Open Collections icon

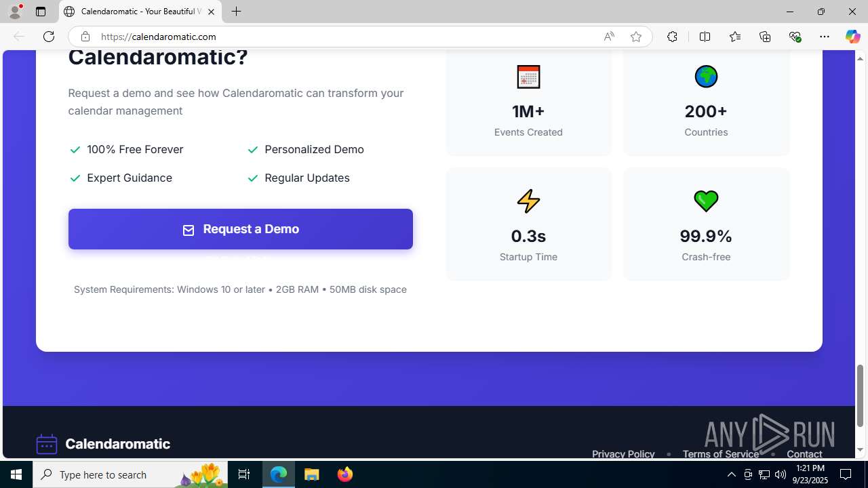[x=765, y=37]
